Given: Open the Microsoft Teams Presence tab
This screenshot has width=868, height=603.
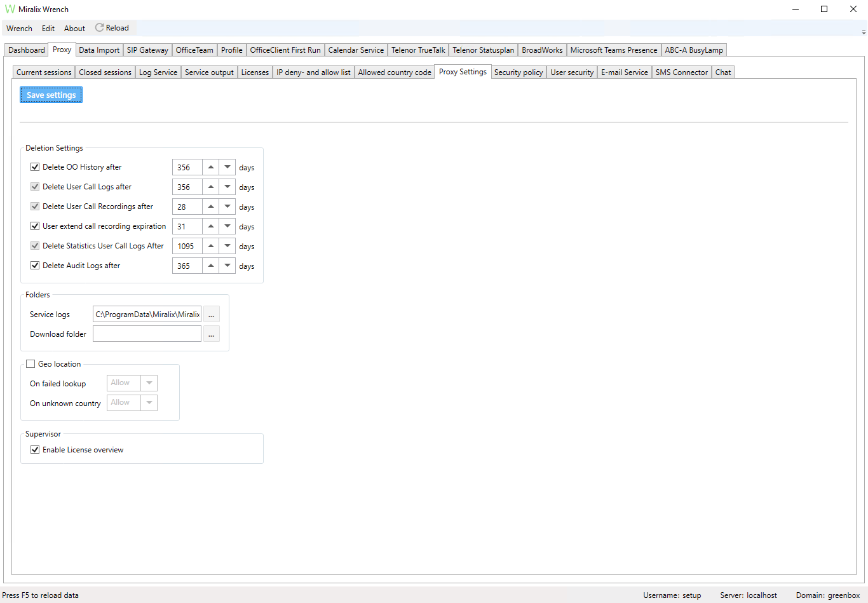Looking at the screenshot, I should [614, 50].
